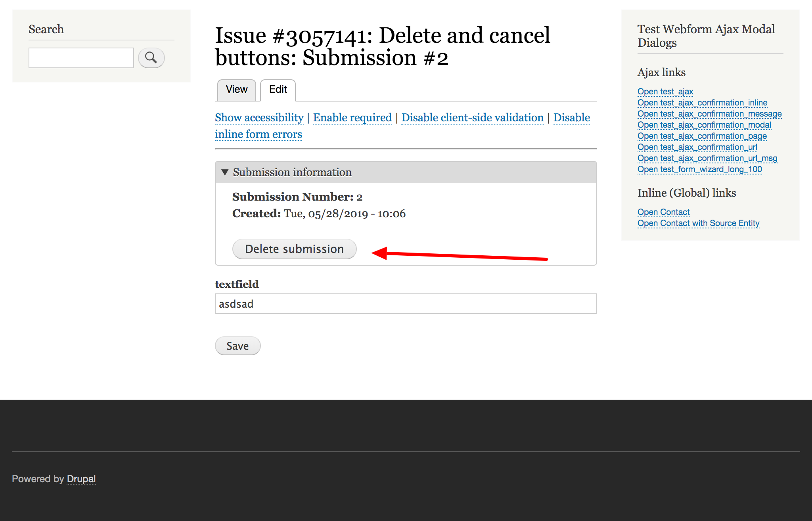Collapse the Submission information section

(291, 172)
